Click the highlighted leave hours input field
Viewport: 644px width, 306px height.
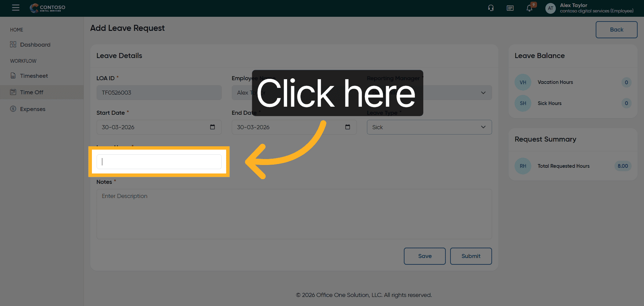pos(159,162)
